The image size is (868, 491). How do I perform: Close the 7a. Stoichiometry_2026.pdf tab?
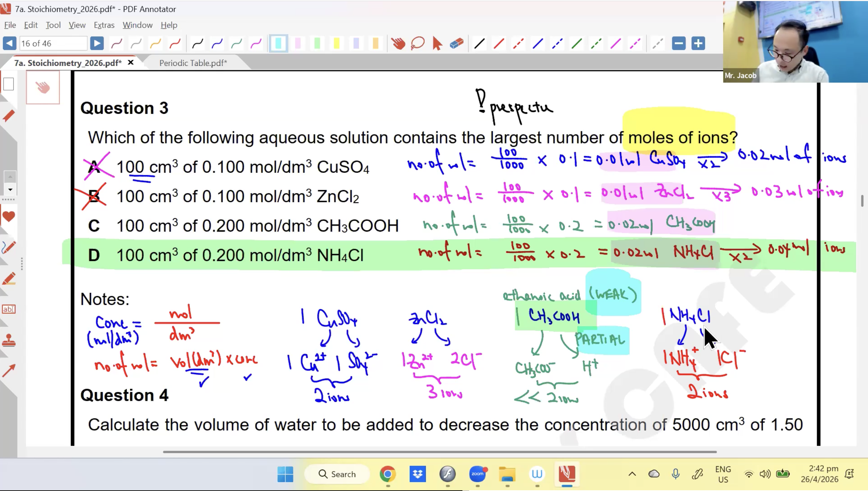click(130, 62)
